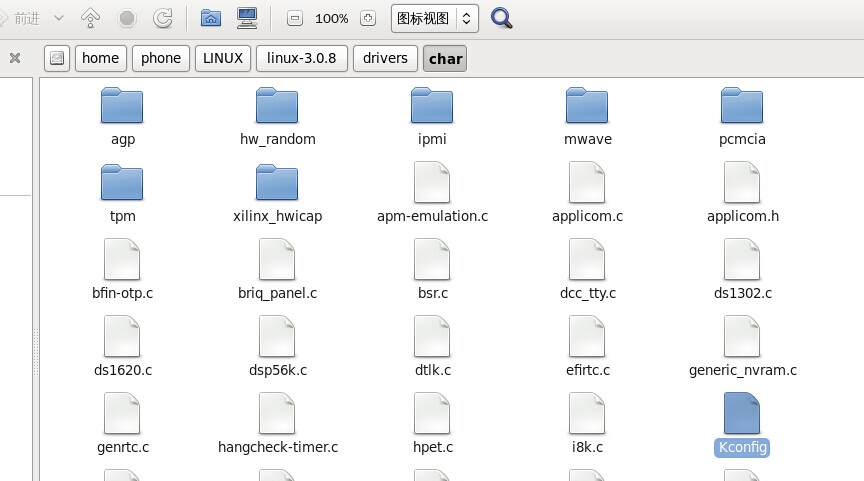Click the stop loading button
This screenshot has height=481, width=864.
127,18
